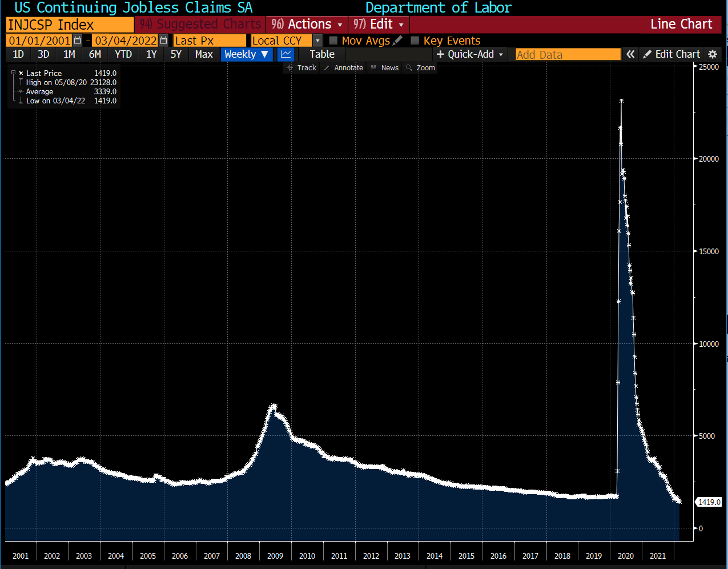Activate the Zoom tool
The width and height of the screenshot is (728, 569).
(x=420, y=68)
